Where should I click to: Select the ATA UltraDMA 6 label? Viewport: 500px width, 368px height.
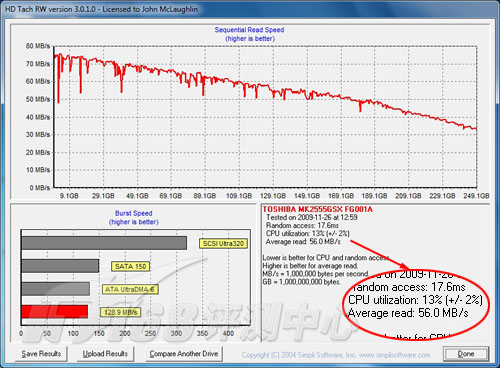coord(130,289)
